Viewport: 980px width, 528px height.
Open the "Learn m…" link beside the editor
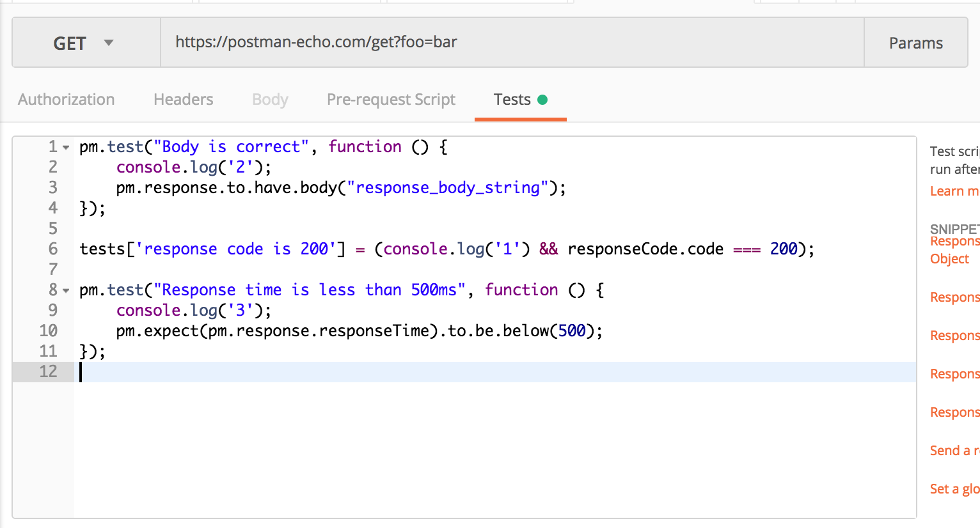pyautogui.click(x=954, y=191)
